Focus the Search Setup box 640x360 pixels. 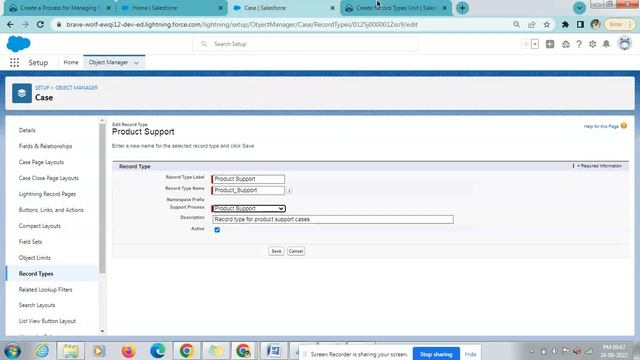click(x=305, y=44)
